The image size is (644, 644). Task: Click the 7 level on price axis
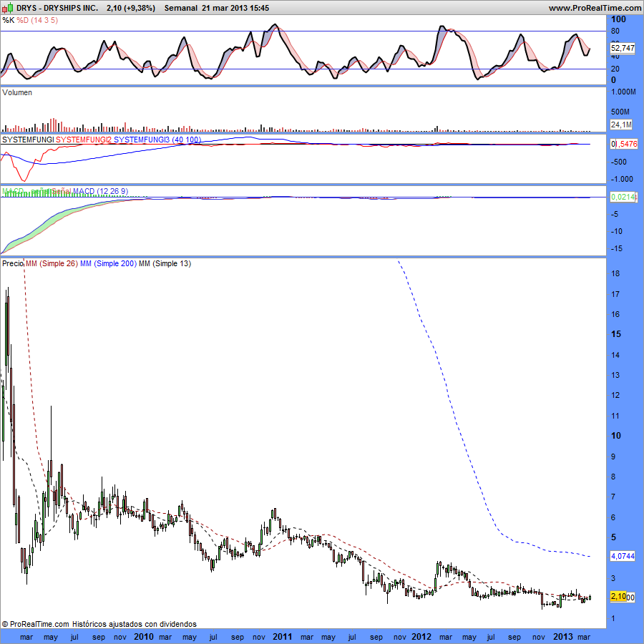click(614, 497)
